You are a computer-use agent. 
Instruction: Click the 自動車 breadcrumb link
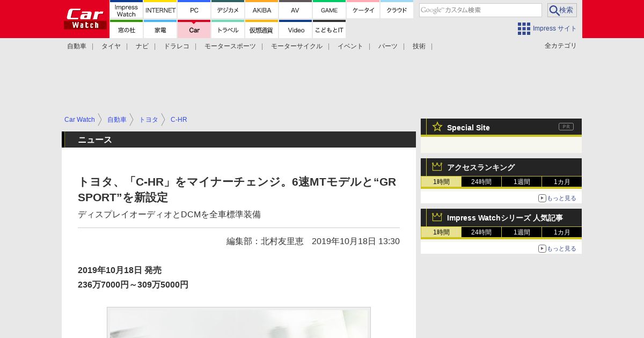pyautogui.click(x=117, y=120)
